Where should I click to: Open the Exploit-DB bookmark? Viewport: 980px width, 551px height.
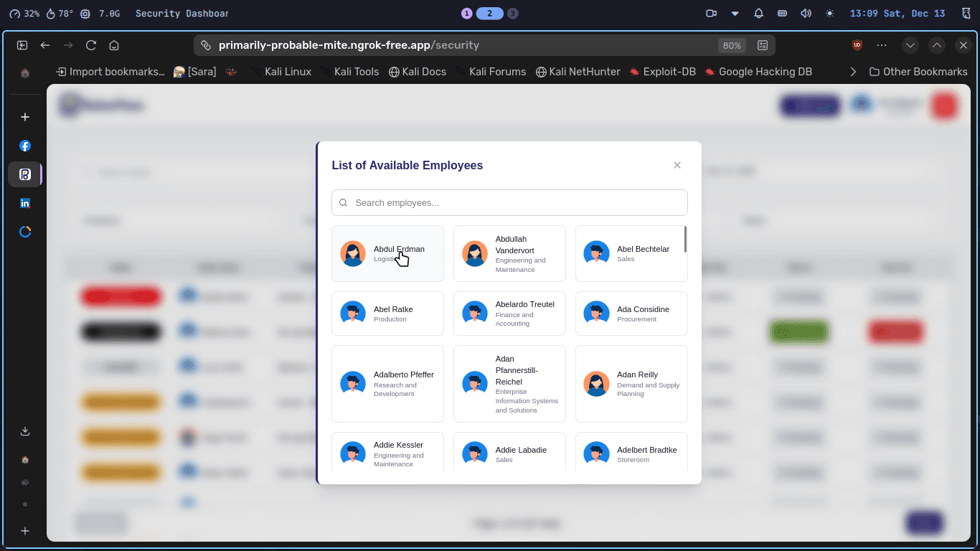coord(662,72)
